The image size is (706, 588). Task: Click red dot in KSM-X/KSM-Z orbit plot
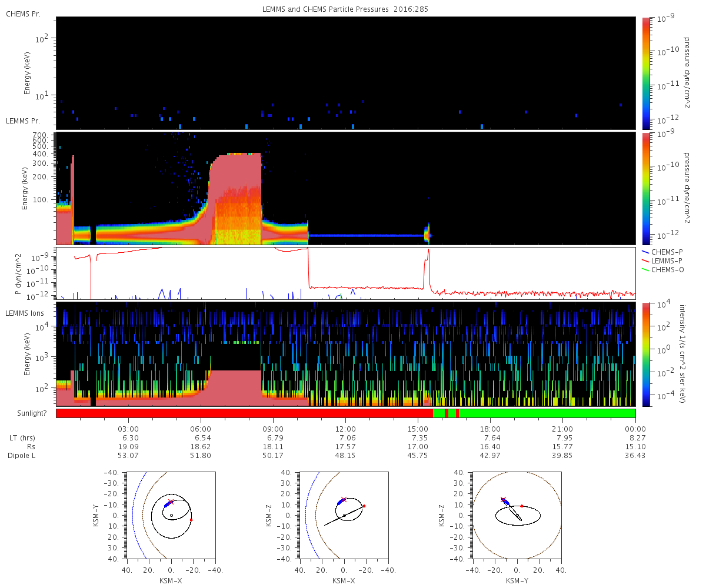click(x=364, y=506)
